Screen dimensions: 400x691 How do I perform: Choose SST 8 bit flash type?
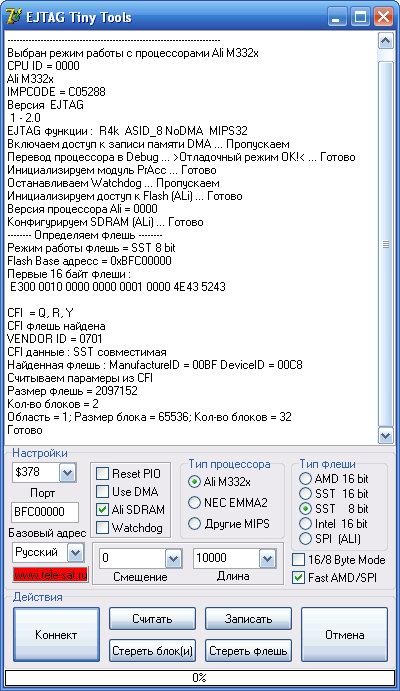coord(305,509)
